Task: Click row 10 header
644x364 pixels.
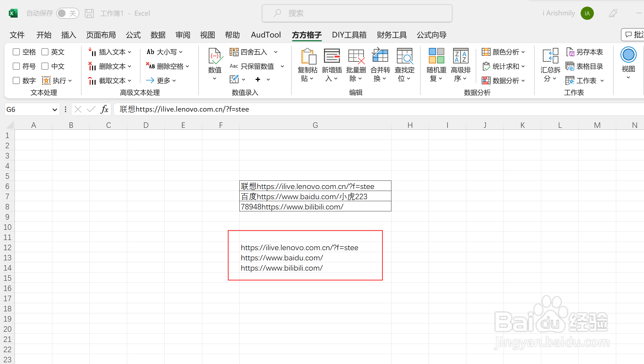Action: 7,227
